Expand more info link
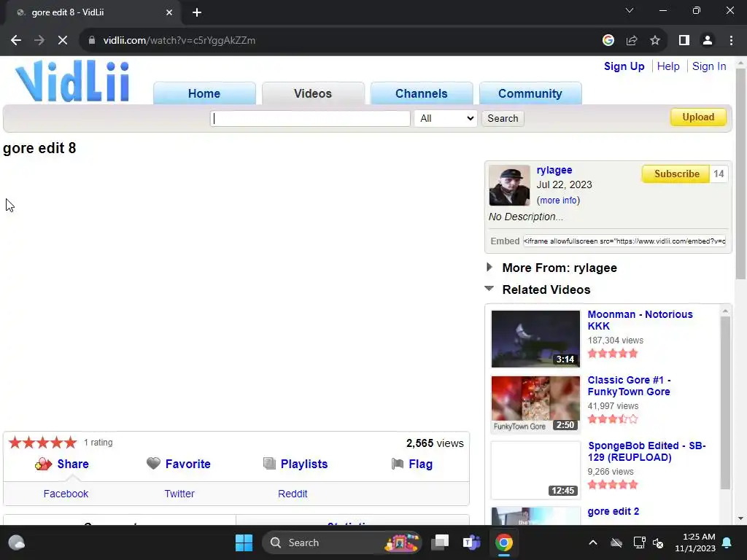This screenshot has width=747, height=560. point(558,201)
